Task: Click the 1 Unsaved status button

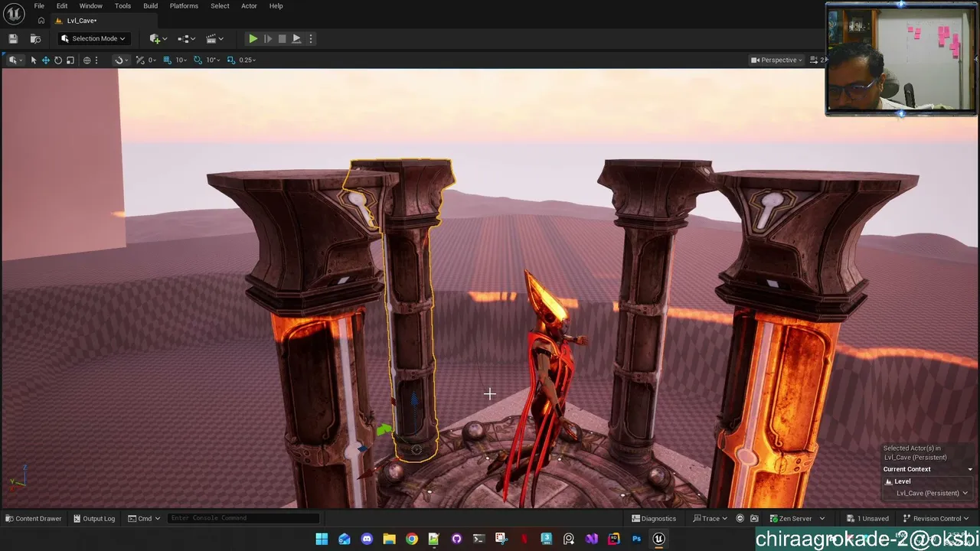Action: click(867, 518)
